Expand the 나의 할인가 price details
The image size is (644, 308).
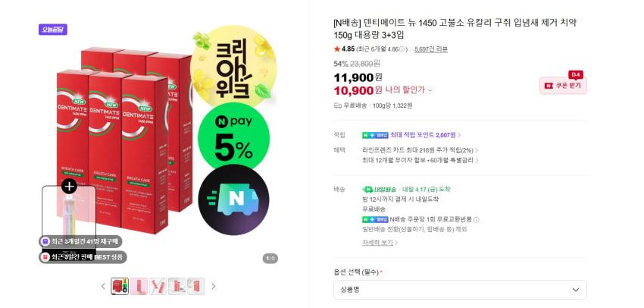coord(430,90)
